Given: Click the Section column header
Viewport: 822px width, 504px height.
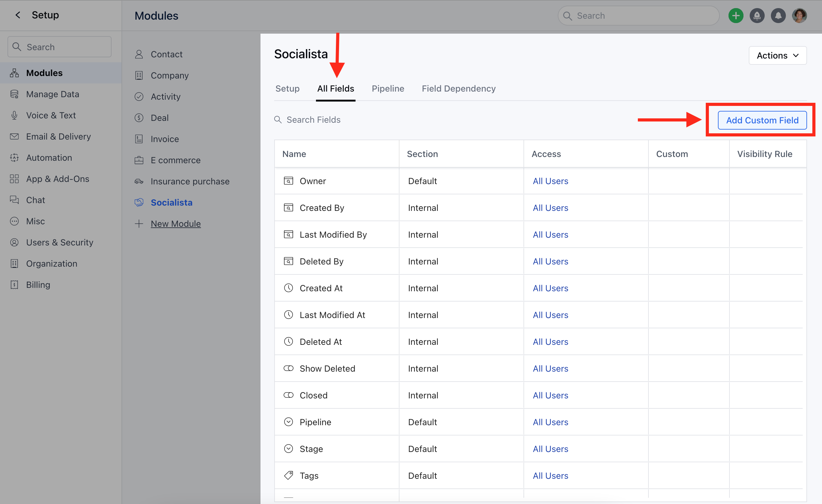Looking at the screenshot, I should pos(422,154).
